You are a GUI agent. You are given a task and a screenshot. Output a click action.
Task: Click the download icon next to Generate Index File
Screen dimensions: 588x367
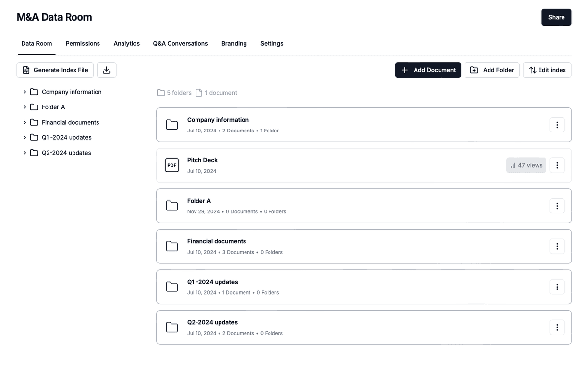[x=106, y=70]
